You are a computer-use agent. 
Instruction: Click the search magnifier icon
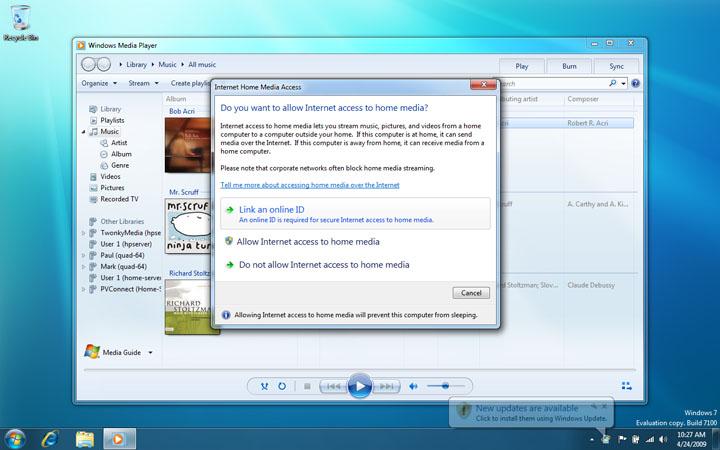[613, 83]
